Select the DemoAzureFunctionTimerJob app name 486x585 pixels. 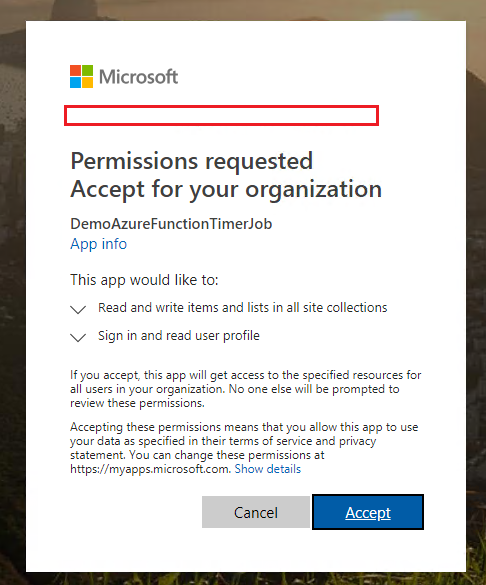(x=171, y=224)
